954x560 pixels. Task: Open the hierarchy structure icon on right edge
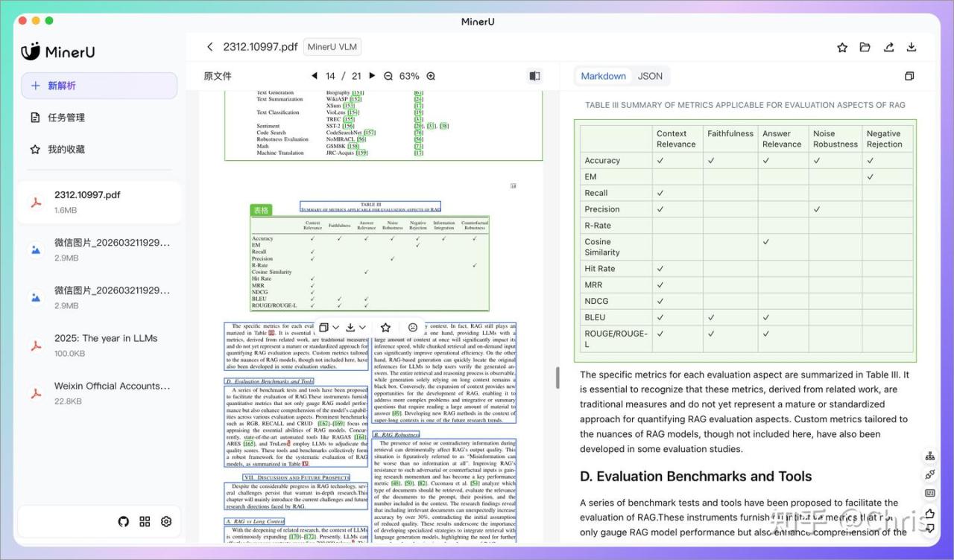(x=929, y=456)
